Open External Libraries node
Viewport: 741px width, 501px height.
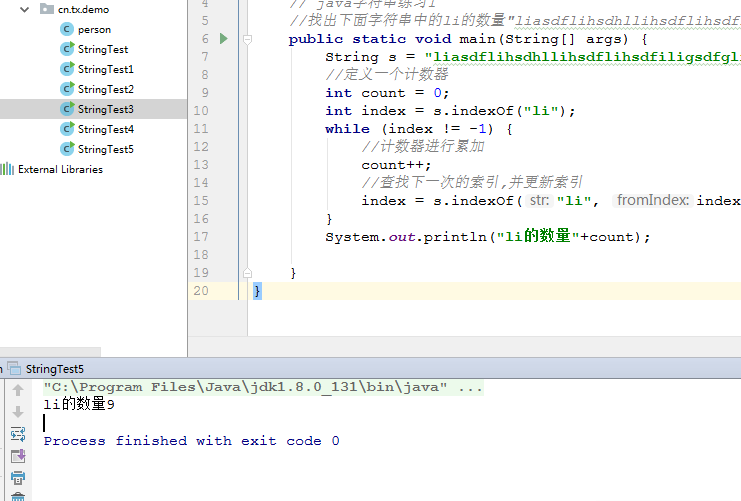pos(60,169)
